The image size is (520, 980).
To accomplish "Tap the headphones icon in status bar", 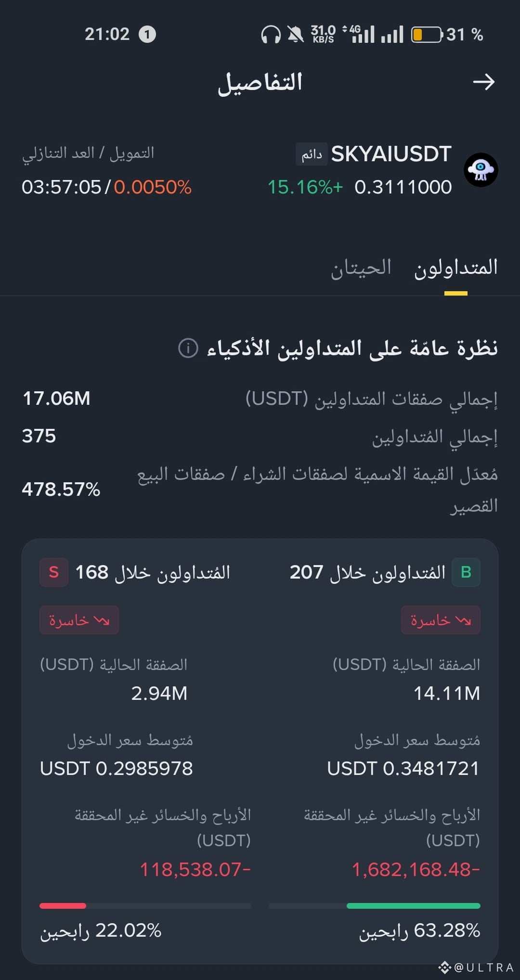I will click(x=271, y=35).
